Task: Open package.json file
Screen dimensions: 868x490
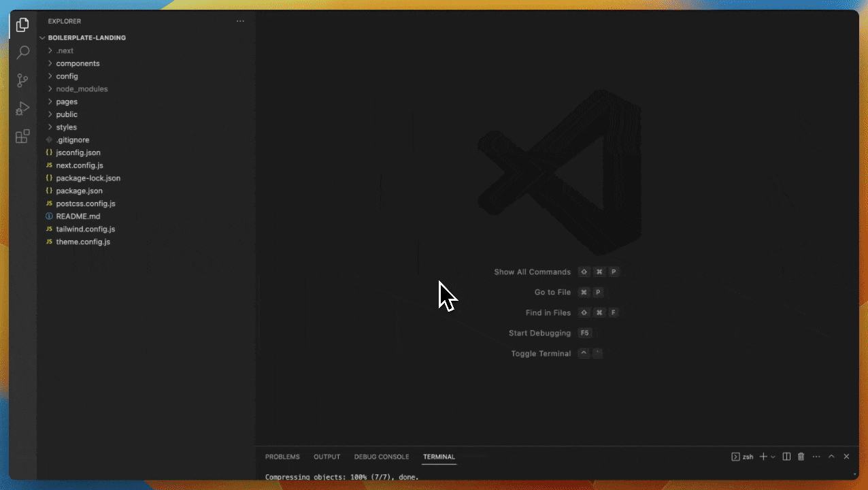Action: point(79,191)
